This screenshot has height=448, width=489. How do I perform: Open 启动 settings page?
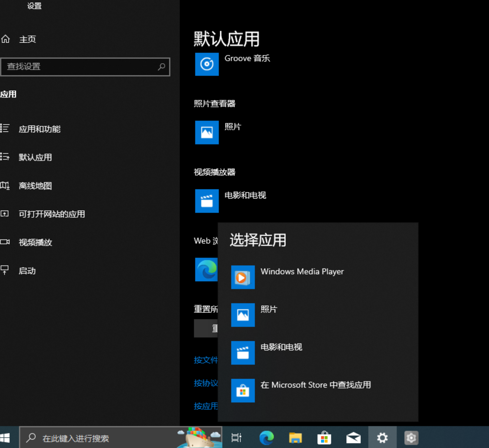coord(27,271)
